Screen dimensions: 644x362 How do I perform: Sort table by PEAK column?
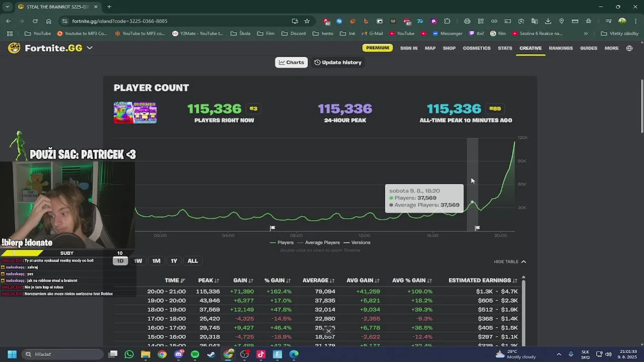click(x=208, y=280)
